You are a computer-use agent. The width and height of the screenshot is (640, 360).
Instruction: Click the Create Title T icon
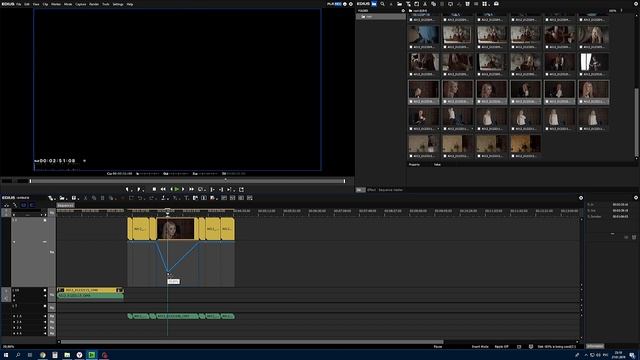[x=186, y=198]
